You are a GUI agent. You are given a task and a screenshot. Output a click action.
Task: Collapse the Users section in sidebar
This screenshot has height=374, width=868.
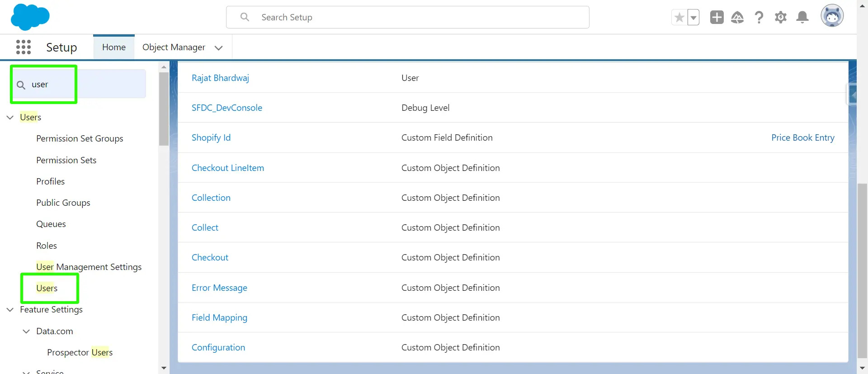coord(10,117)
